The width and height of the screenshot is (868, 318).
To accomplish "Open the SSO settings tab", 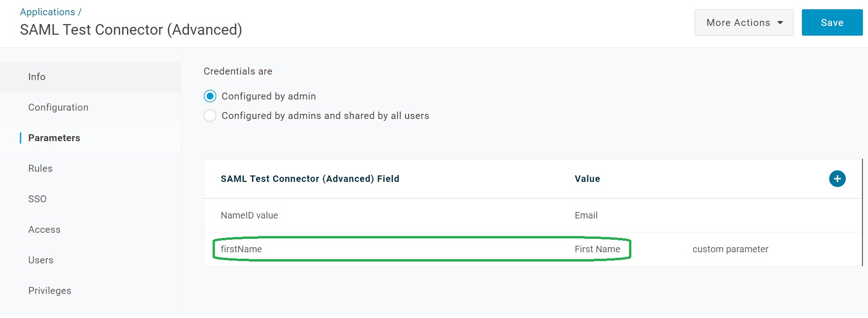I will pos(37,199).
